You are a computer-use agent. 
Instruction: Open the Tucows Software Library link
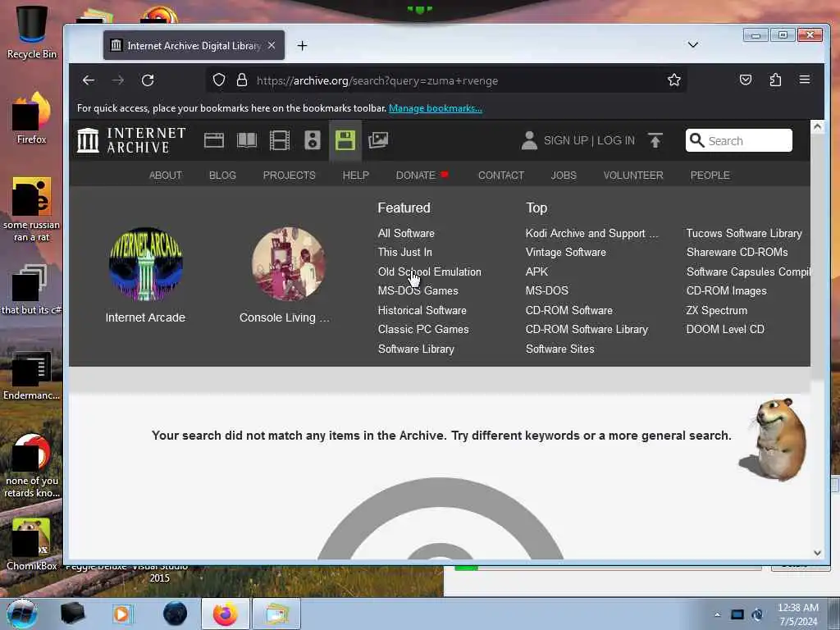[x=744, y=233]
